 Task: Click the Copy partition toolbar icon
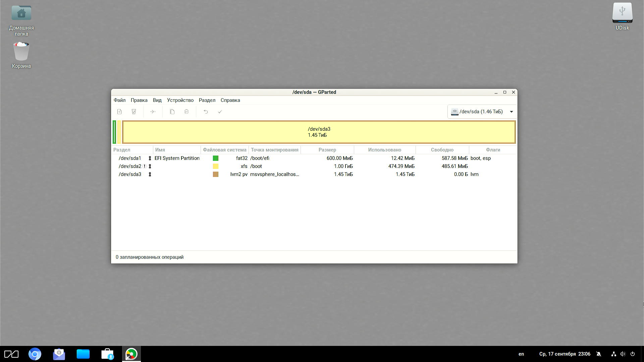tap(172, 112)
